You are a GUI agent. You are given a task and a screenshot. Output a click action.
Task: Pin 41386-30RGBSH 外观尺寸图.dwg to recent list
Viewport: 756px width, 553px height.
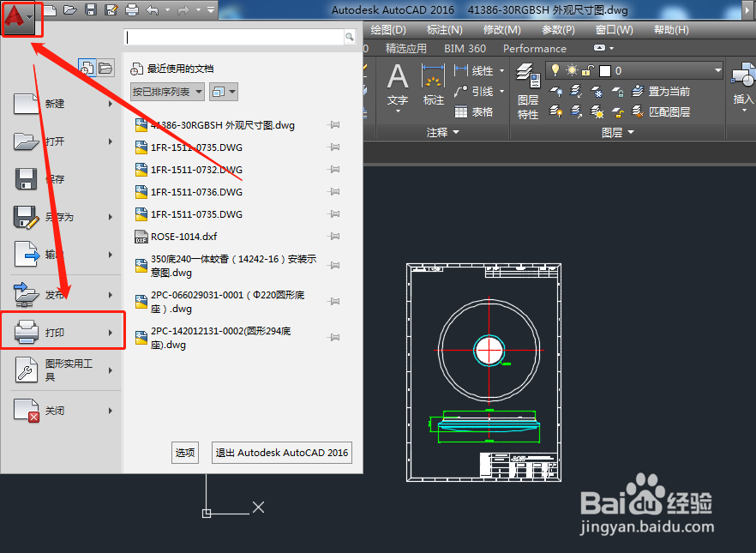tap(333, 125)
